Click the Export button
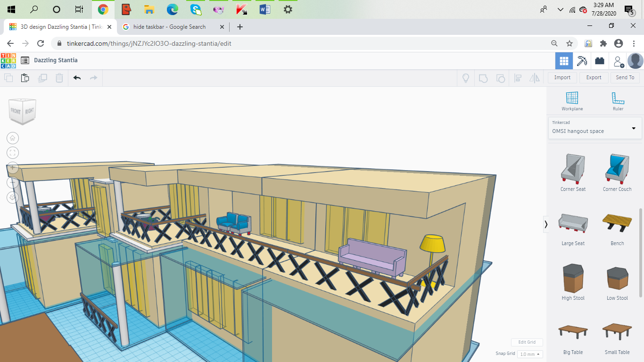This screenshot has width=644, height=362. point(594,78)
